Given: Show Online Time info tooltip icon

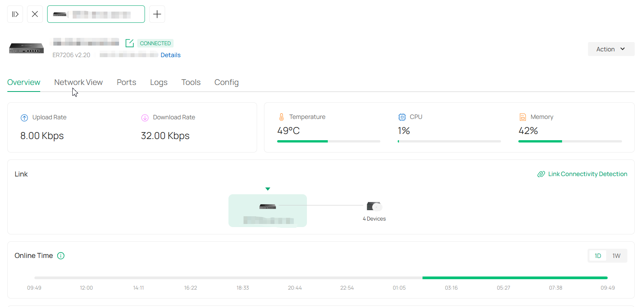Looking at the screenshot, I should point(61,256).
